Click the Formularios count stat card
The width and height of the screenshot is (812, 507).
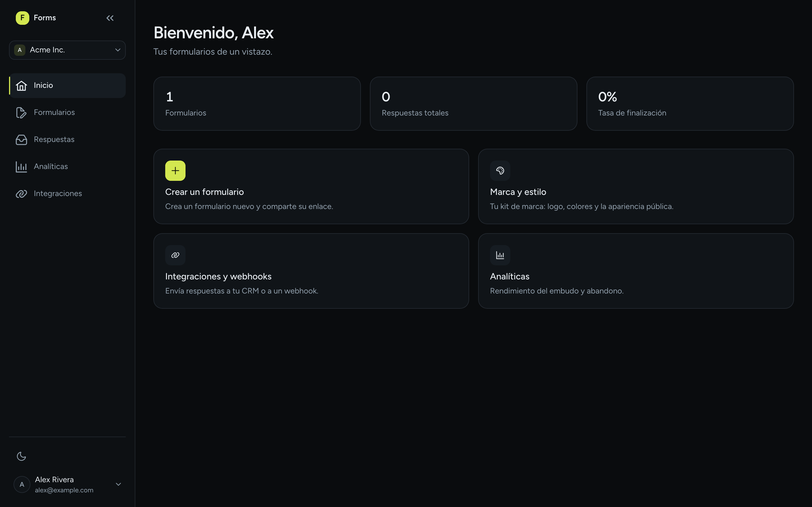[257, 104]
